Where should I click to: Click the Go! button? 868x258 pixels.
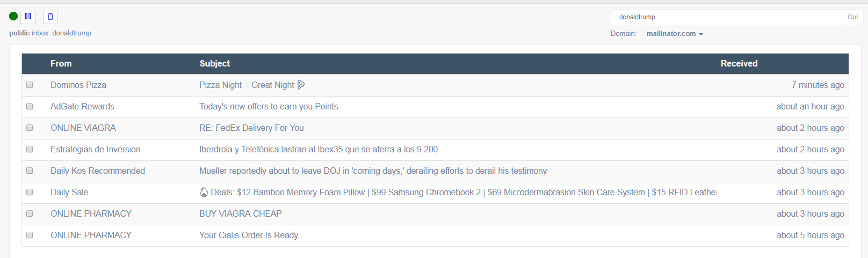[x=852, y=17]
